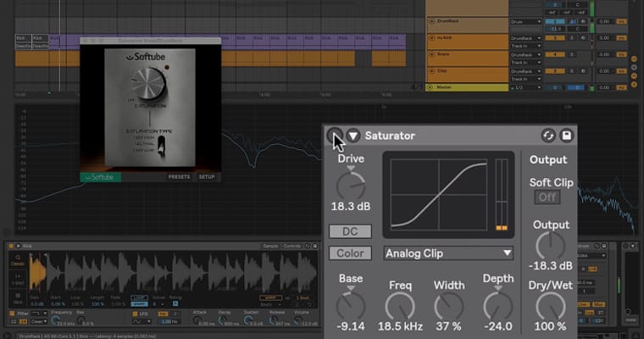Click the Drive knob
The width and height of the screenshot is (644, 339).
(350, 185)
